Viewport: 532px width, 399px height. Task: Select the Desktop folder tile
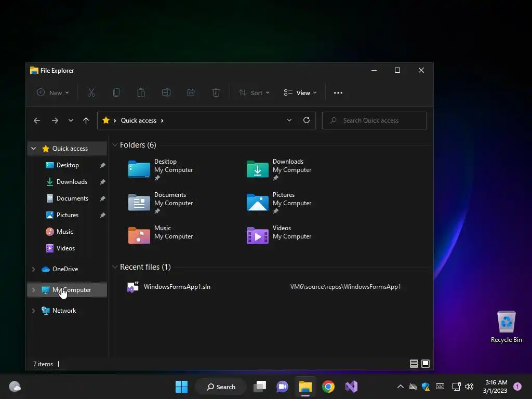[x=161, y=169]
